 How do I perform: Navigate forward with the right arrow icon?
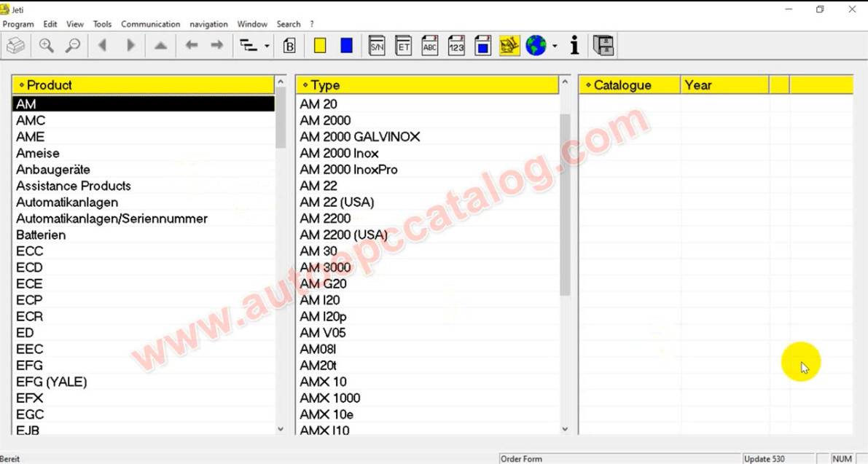pos(217,45)
